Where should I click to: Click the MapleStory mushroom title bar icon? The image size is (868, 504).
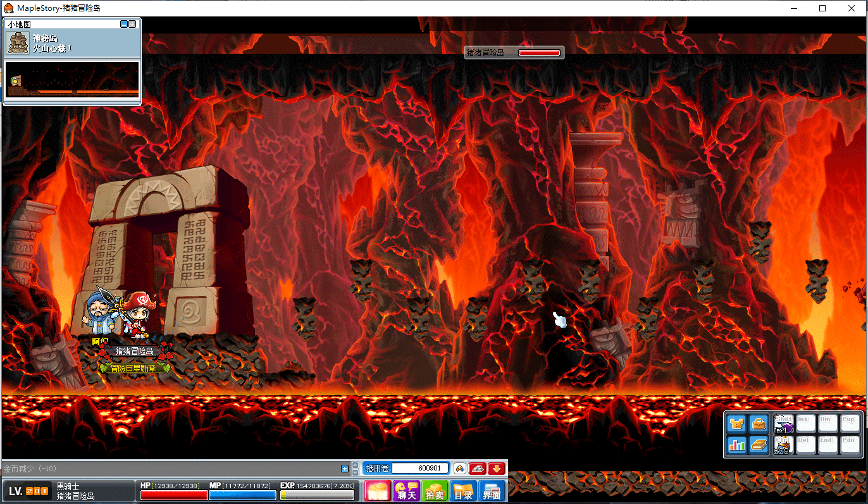coord(9,8)
